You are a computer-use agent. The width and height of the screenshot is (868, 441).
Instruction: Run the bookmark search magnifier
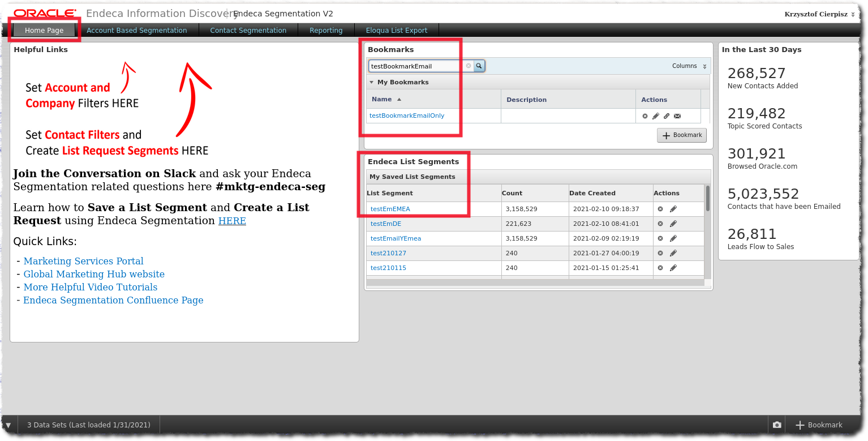click(479, 66)
